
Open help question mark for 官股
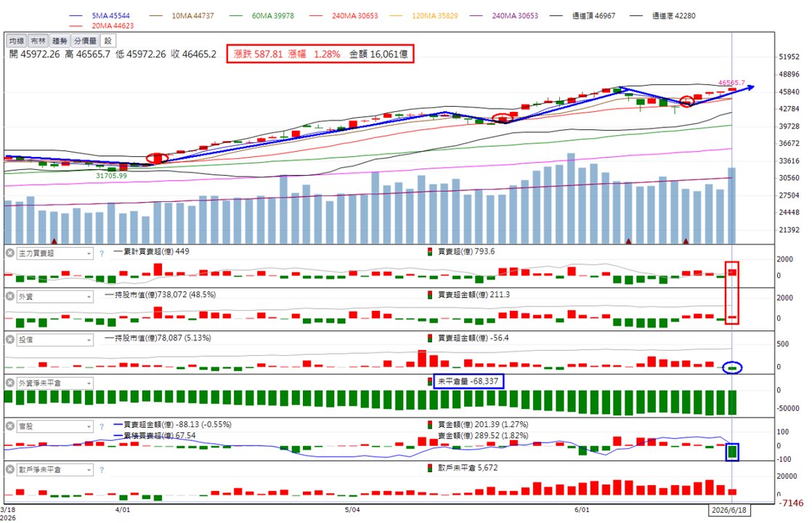(x=102, y=426)
